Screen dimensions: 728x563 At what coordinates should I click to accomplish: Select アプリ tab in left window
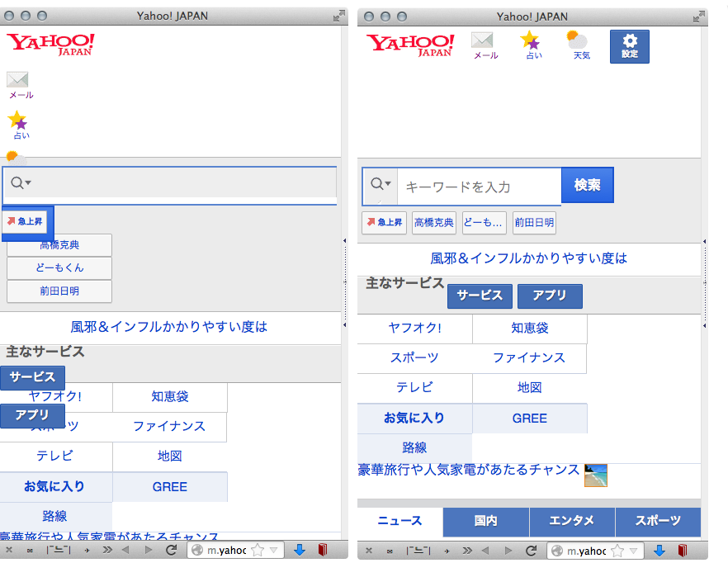pos(32,415)
